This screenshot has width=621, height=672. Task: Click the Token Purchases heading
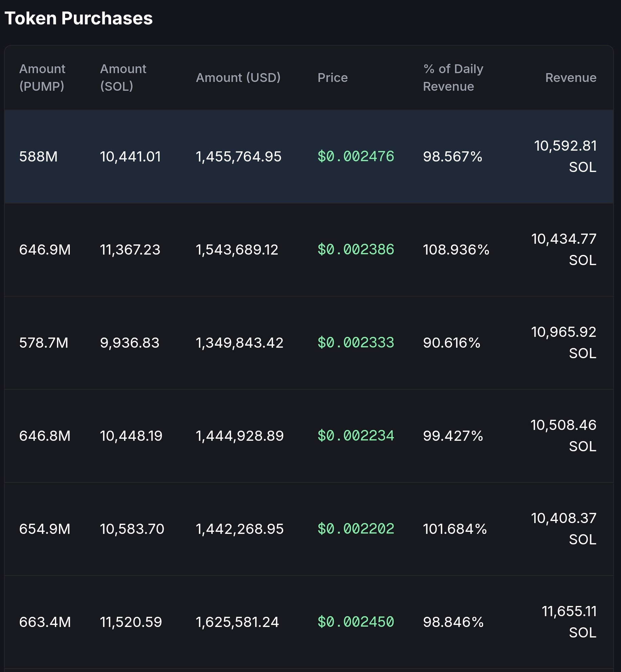79,18
